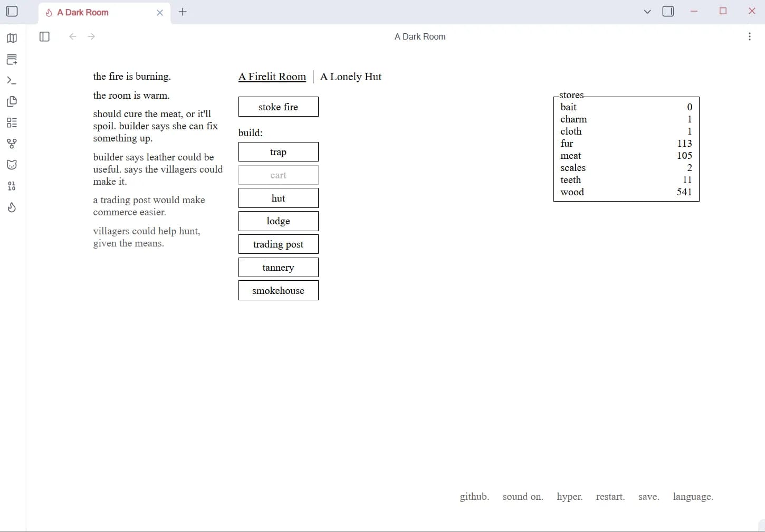This screenshot has height=532, width=765.
Task: Click the hut build button
Action: pos(279,198)
